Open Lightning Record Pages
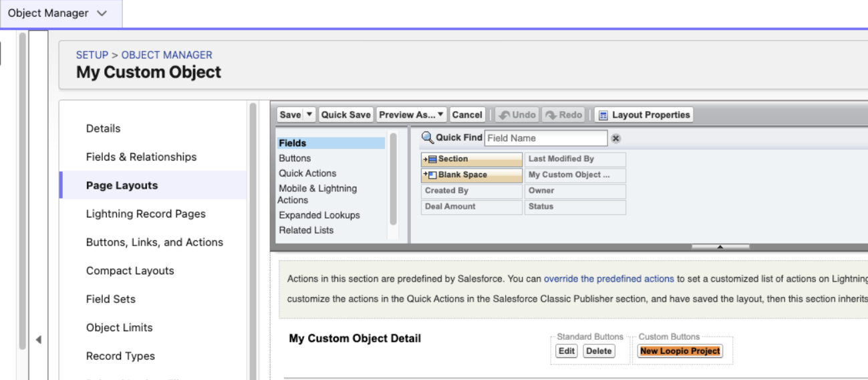This screenshot has height=380, width=868. click(146, 214)
